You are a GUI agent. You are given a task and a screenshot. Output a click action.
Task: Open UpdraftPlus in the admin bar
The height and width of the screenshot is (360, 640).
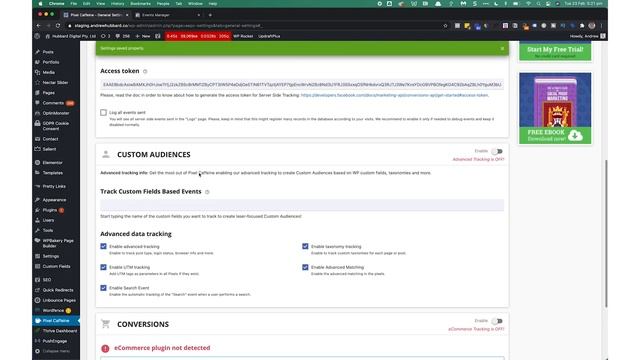tap(269, 36)
